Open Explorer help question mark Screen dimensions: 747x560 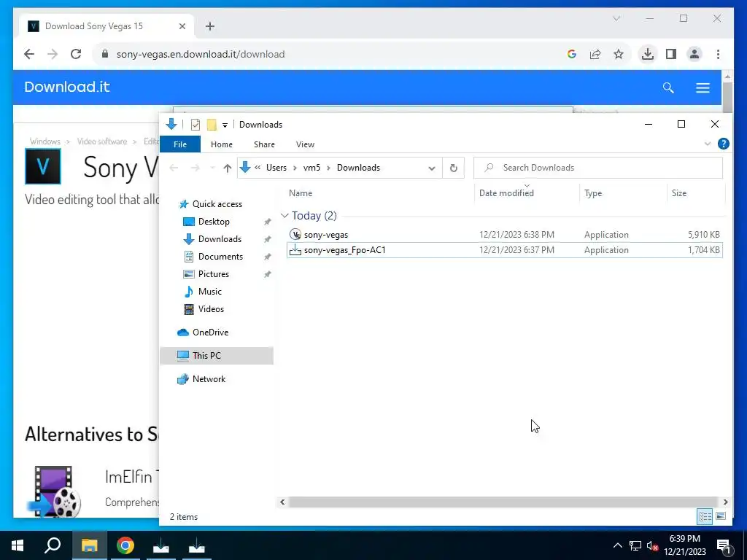pyautogui.click(x=723, y=144)
